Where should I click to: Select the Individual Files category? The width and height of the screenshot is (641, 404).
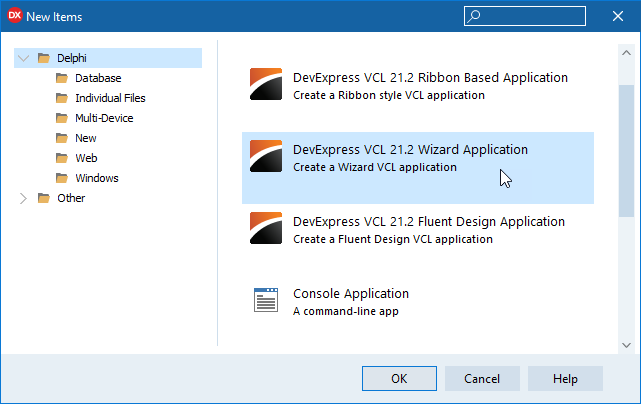click(x=110, y=98)
